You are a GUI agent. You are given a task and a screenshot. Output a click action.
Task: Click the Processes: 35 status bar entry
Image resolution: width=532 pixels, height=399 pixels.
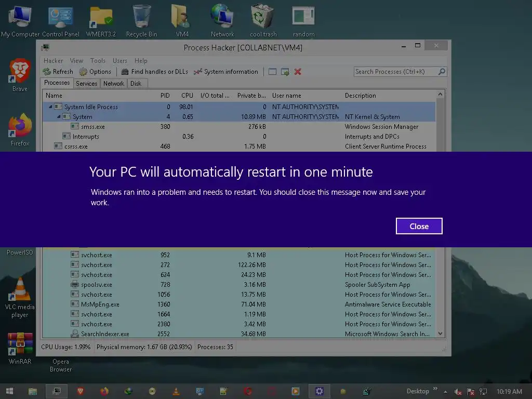(x=215, y=347)
